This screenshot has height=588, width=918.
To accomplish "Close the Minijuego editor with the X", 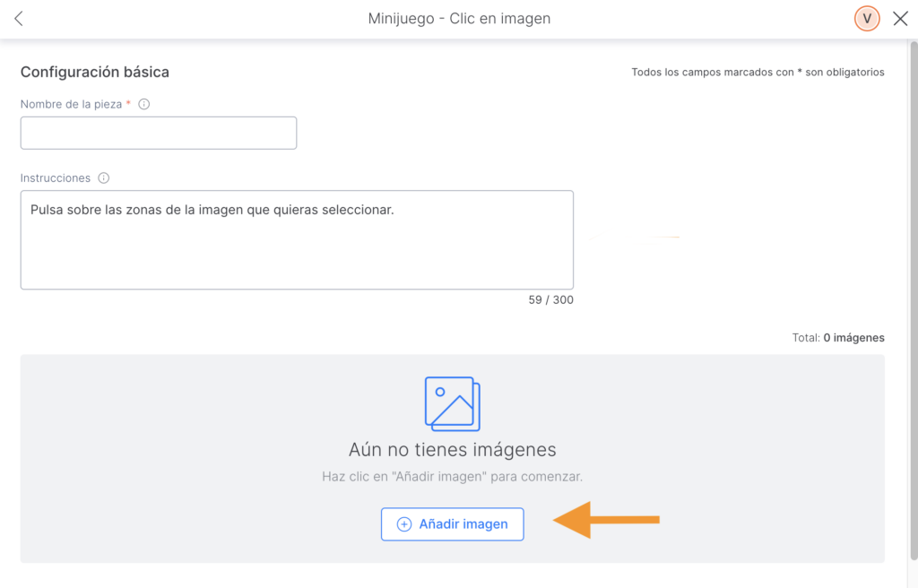I will click(x=900, y=19).
